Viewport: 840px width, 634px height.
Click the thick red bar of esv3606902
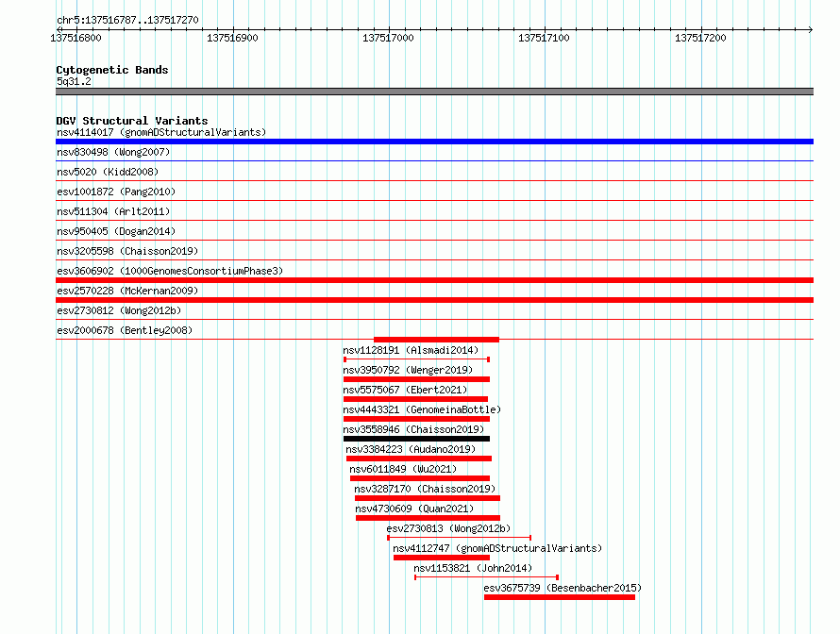coord(434,280)
